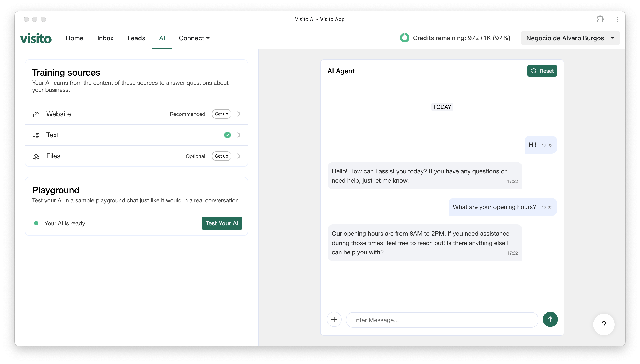The image size is (640, 364).
Task: Click the send message arrow icon
Action: [x=551, y=320]
